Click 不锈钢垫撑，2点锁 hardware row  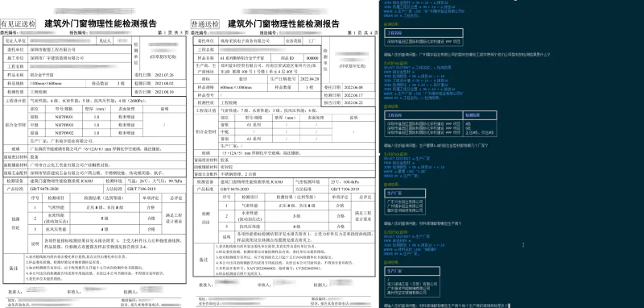(x=238, y=173)
